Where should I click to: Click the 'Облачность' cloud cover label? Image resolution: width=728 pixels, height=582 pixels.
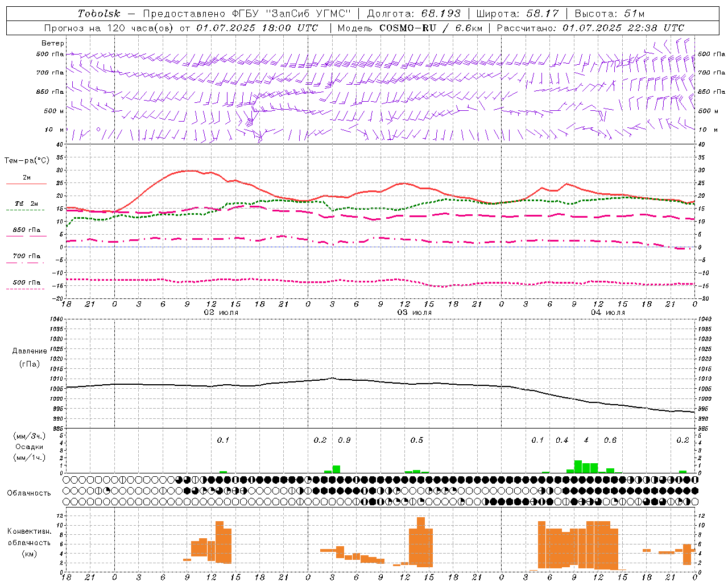click(x=29, y=493)
